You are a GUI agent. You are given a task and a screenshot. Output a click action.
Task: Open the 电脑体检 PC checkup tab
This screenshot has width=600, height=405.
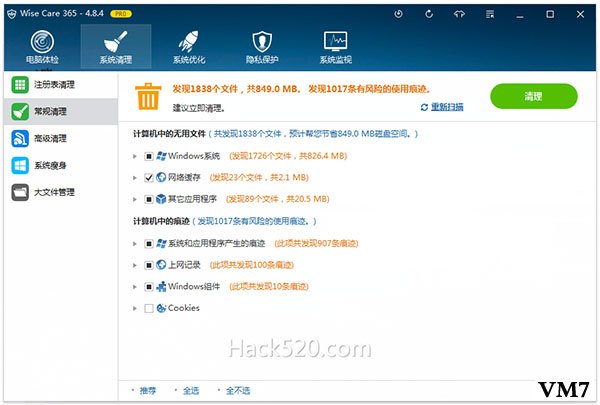tap(42, 47)
